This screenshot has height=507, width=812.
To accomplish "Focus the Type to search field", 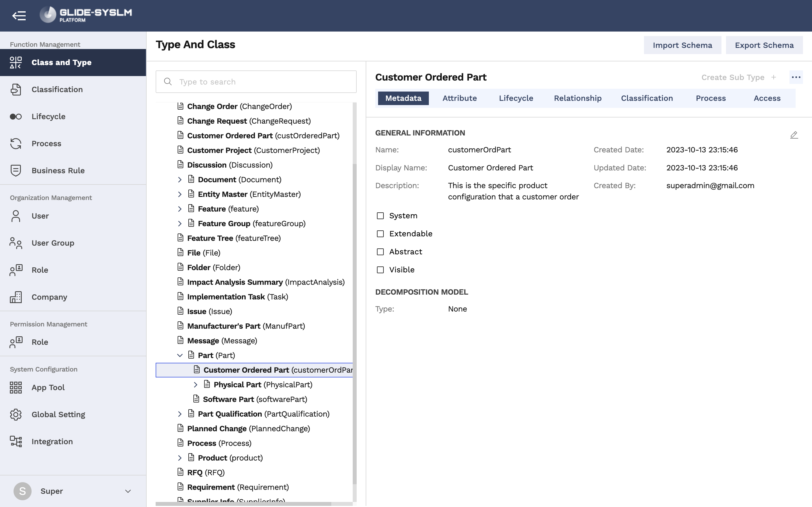I will [x=256, y=82].
